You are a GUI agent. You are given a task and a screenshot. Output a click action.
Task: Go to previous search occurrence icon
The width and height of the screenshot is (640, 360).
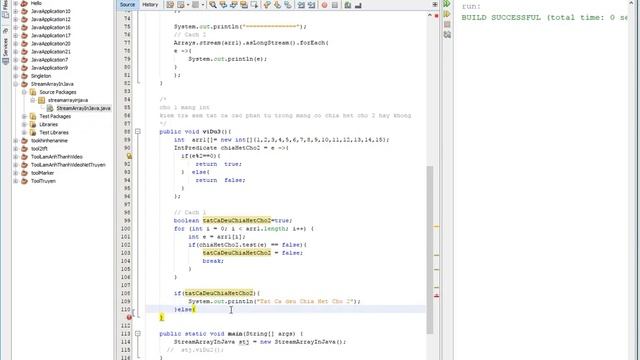[223, 5]
